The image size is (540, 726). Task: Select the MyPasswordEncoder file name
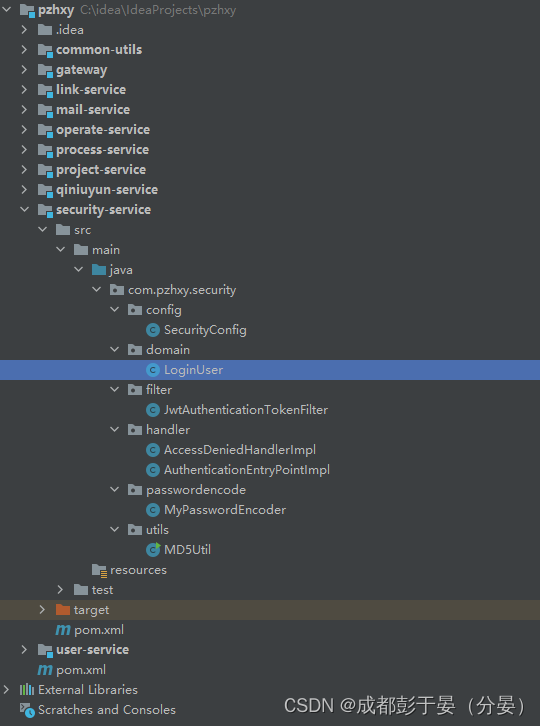point(225,510)
